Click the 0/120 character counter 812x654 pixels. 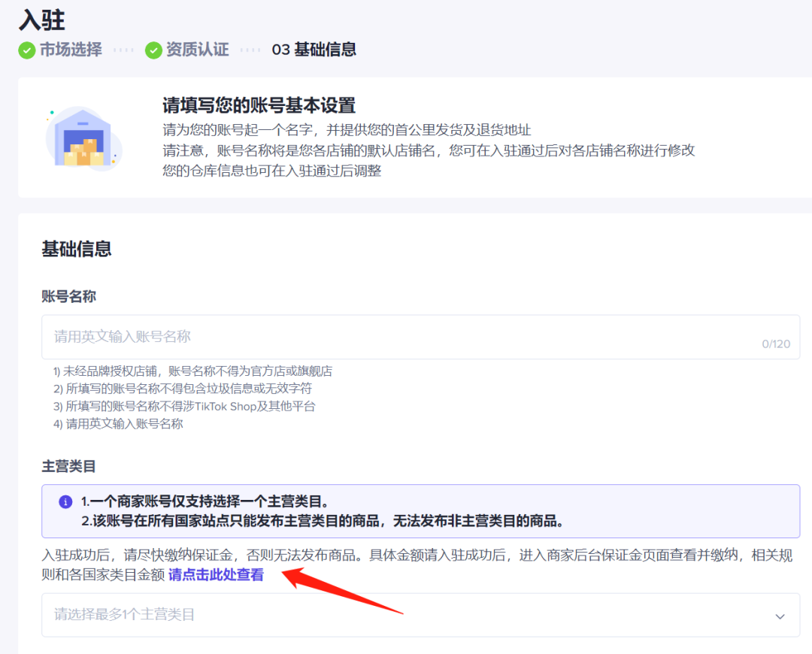777,343
